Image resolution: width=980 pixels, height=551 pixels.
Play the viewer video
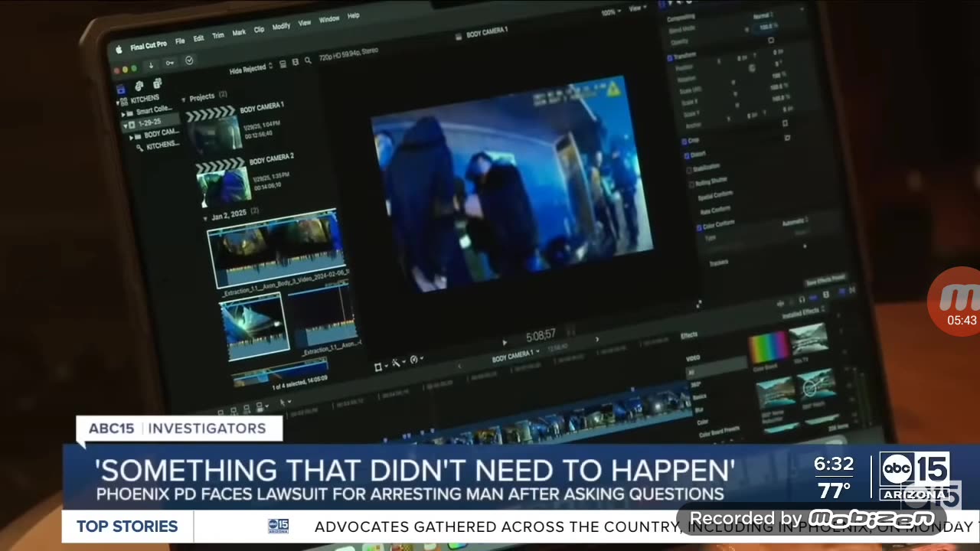tap(504, 342)
